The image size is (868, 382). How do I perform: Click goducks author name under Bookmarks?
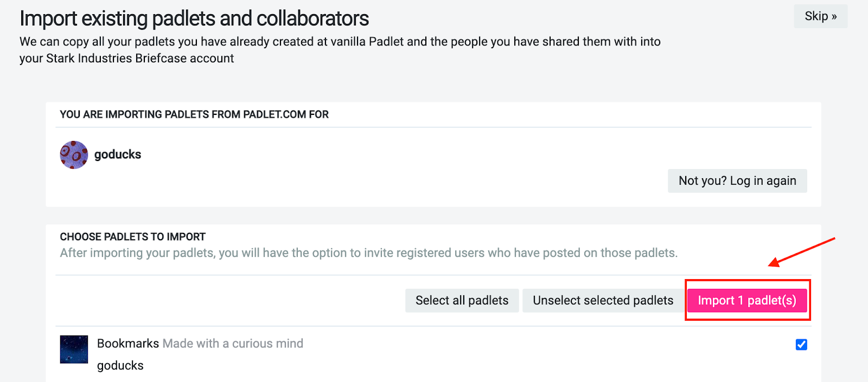(120, 366)
